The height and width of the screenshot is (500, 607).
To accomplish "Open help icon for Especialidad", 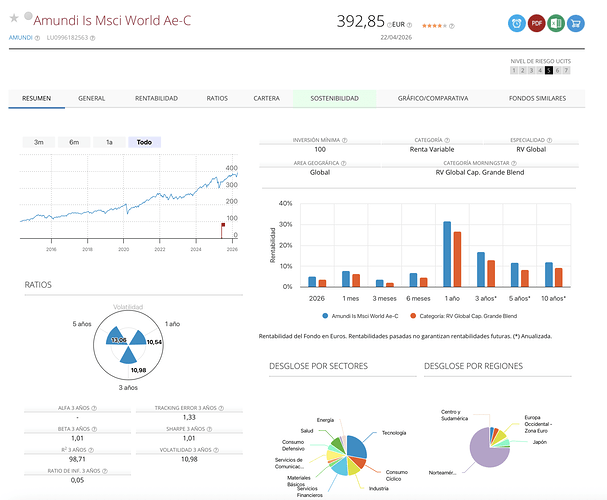I will (549, 140).
